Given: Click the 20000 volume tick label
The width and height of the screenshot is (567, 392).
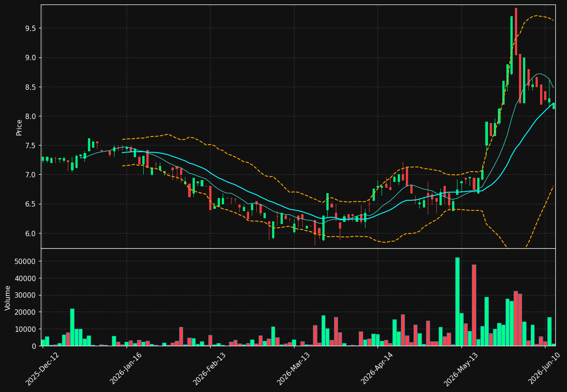Looking at the screenshot, I should 26,312.
